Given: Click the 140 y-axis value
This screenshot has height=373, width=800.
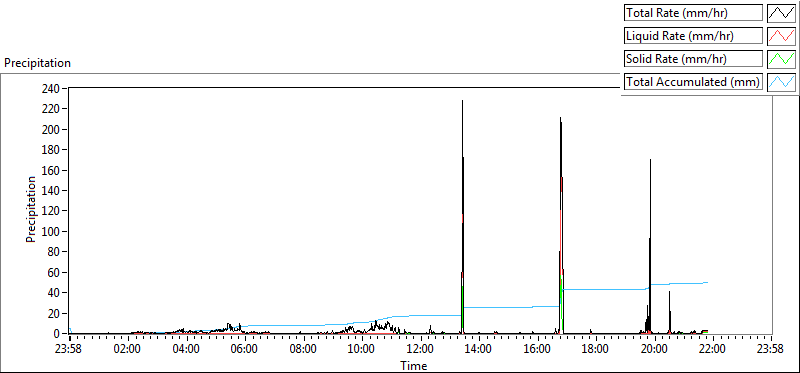Looking at the screenshot, I should pyautogui.click(x=52, y=190).
